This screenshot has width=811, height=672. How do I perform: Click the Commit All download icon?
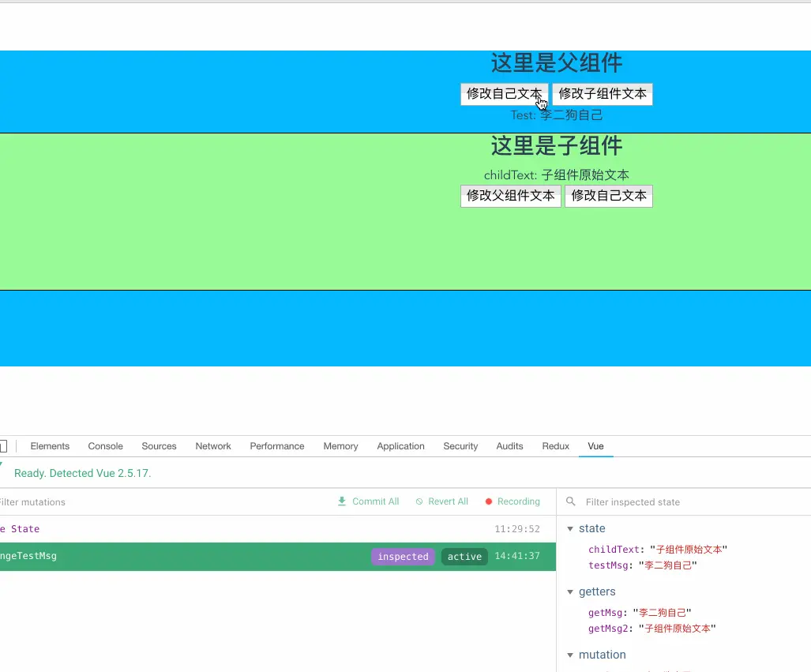point(342,501)
